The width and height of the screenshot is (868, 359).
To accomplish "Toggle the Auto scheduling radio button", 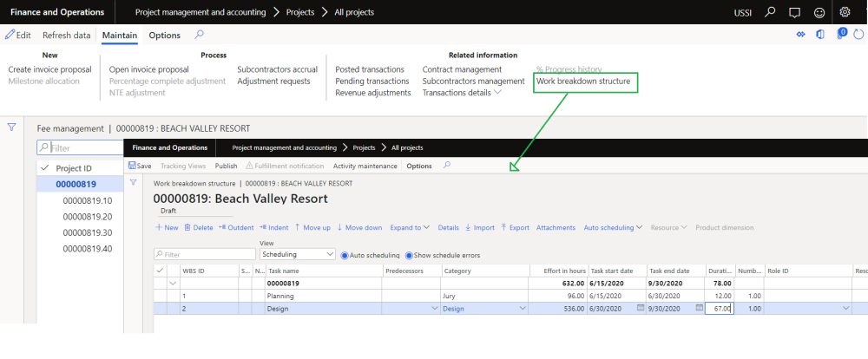I will click(345, 255).
